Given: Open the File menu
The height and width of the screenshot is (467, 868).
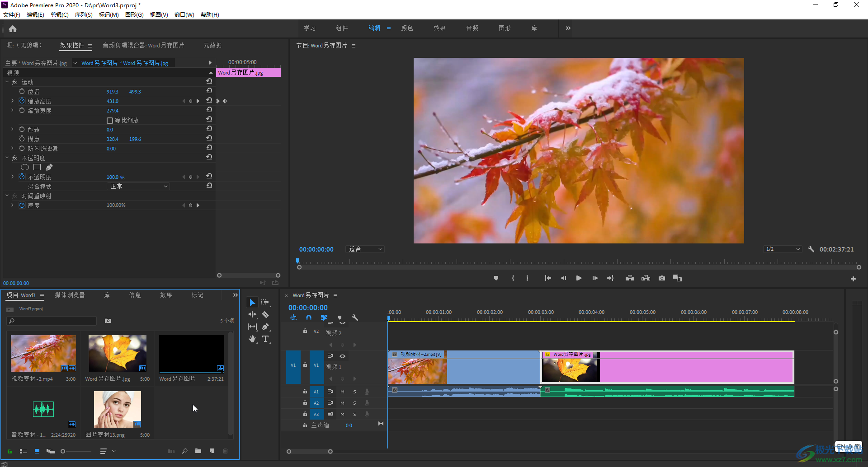Looking at the screenshot, I should click(x=12, y=15).
